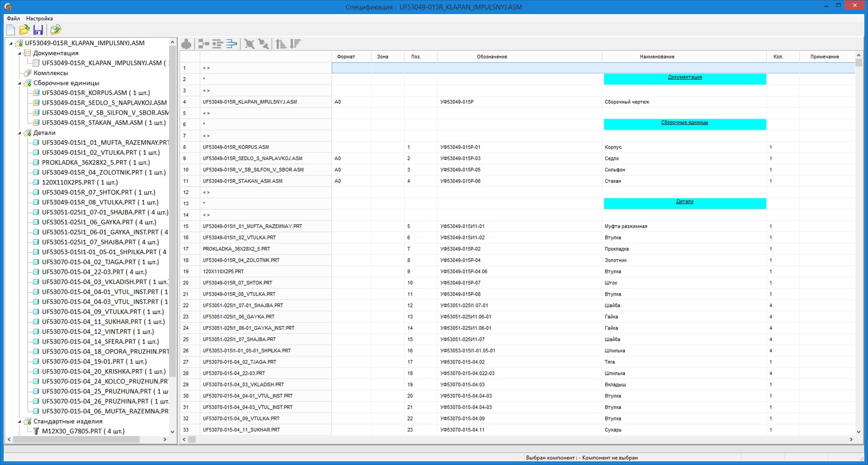Click the Сильфон name cell
This screenshot has height=465, width=868.
[684, 170]
